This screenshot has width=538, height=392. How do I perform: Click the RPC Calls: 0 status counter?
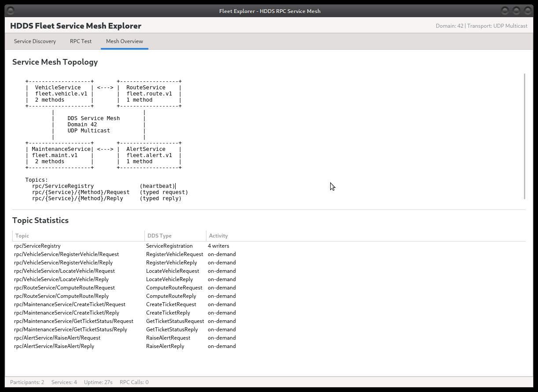point(133,382)
